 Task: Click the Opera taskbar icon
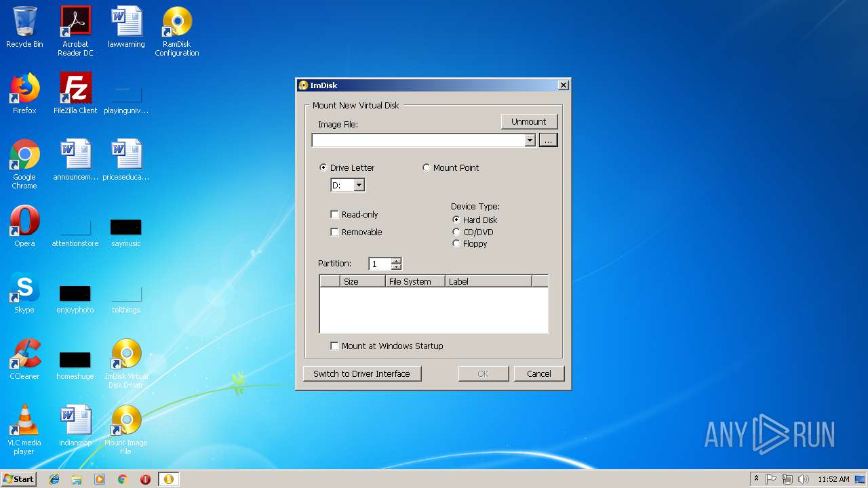point(145,479)
